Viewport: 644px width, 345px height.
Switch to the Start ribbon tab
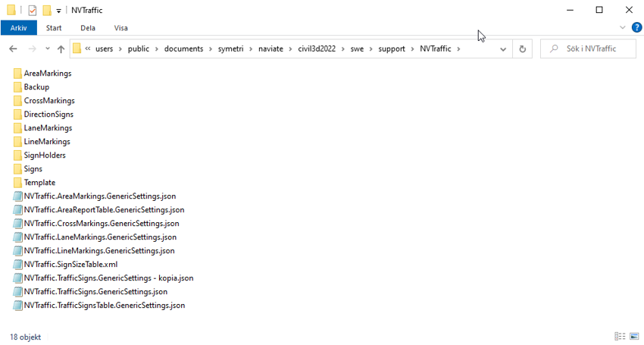point(54,28)
